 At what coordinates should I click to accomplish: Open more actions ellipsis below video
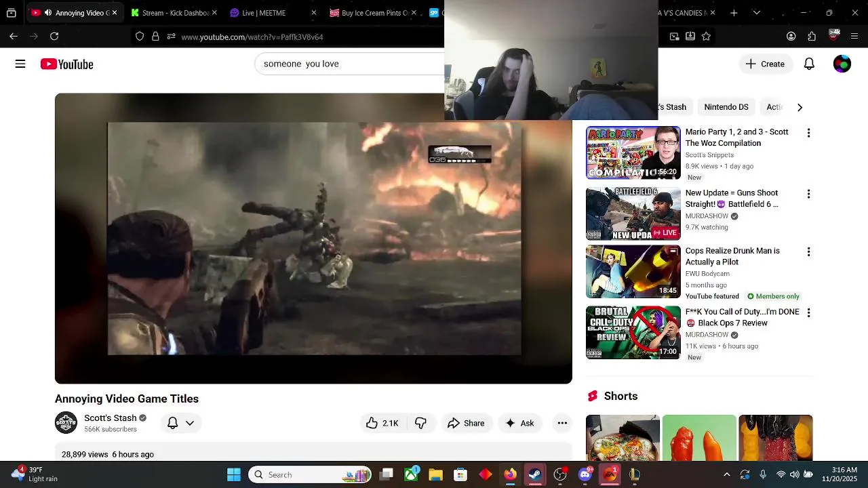[562, 423]
